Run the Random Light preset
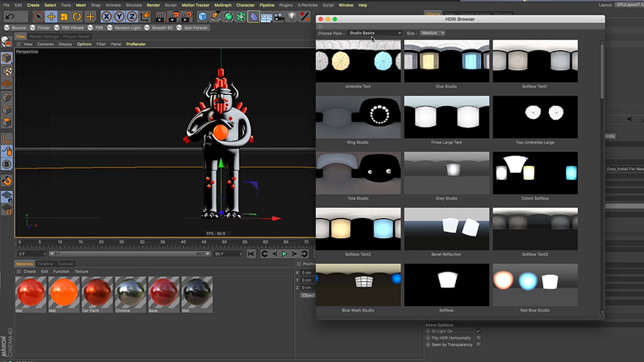The width and height of the screenshot is (644, 362). tap(124, 28)
